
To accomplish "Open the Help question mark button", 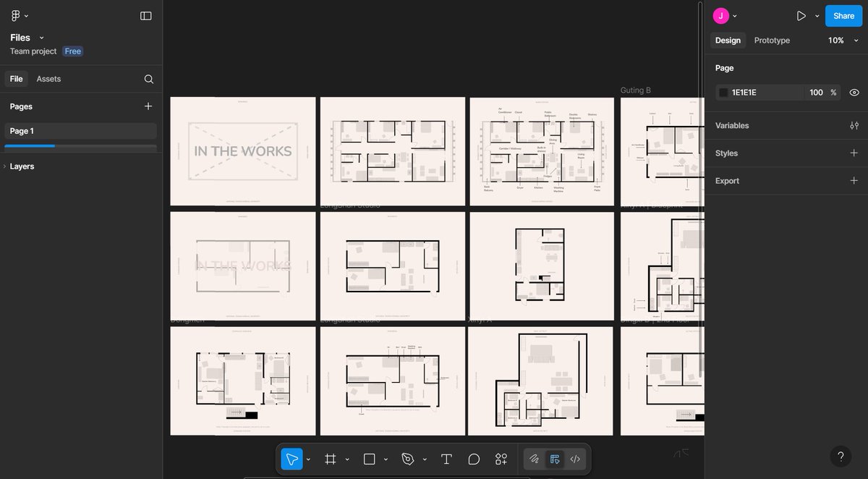I will coord(841,457).
